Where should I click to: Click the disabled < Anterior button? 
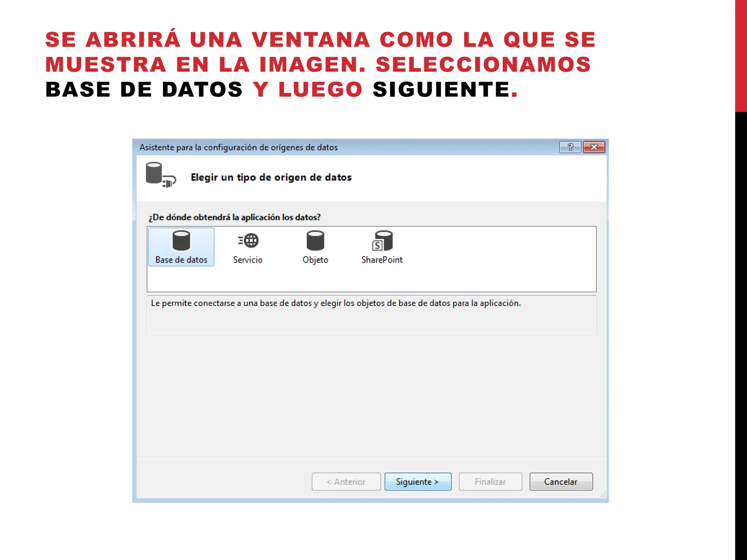click(x=346, y=482)
